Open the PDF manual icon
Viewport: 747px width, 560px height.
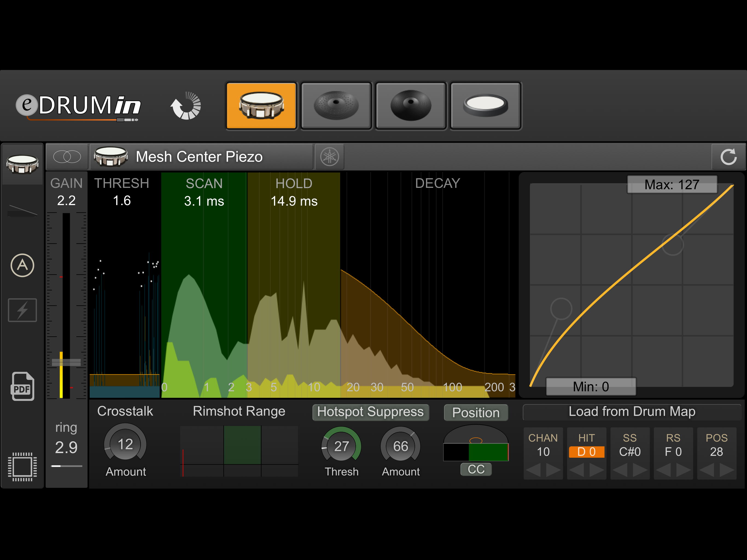pos(23,386)
